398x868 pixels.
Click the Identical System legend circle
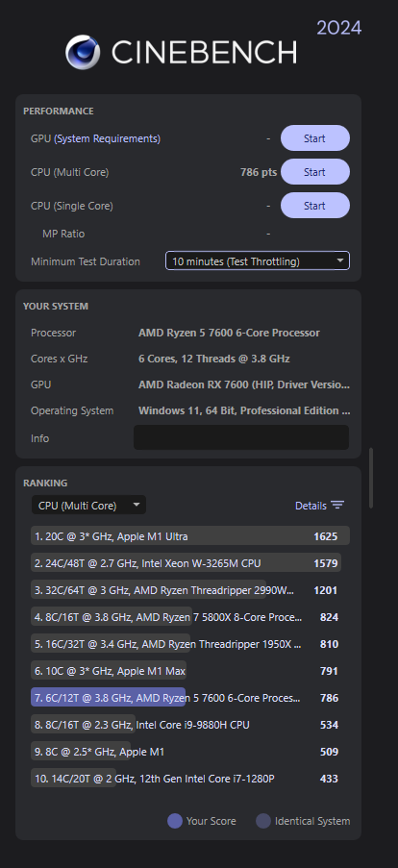pyautogui.click(x=263, y=821)
